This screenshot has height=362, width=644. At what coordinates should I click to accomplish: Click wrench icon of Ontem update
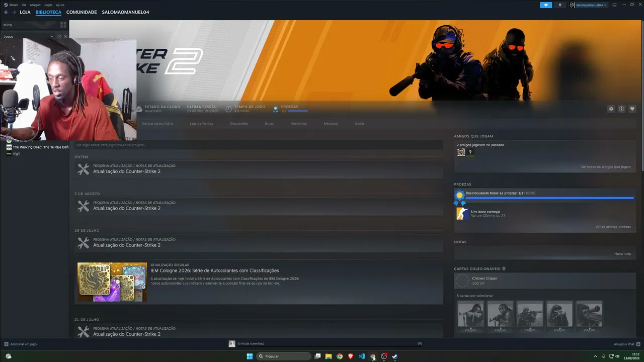point(84,169)
